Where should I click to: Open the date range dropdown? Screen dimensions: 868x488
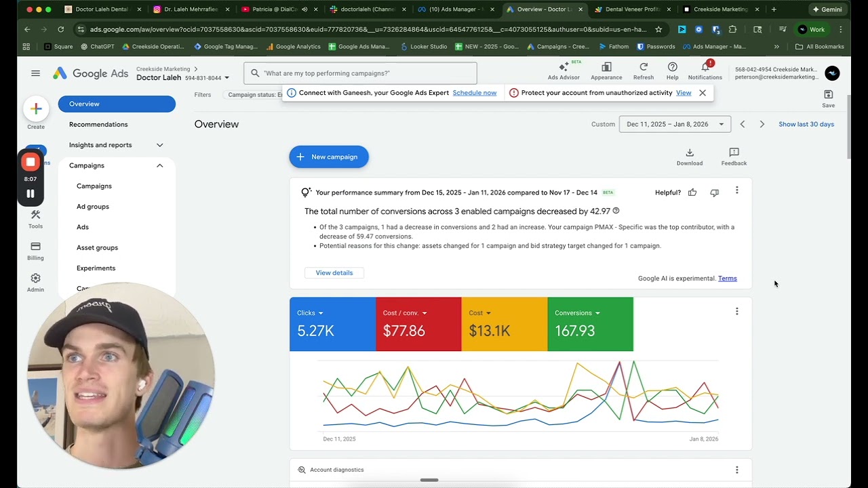[x=675, y=124]
